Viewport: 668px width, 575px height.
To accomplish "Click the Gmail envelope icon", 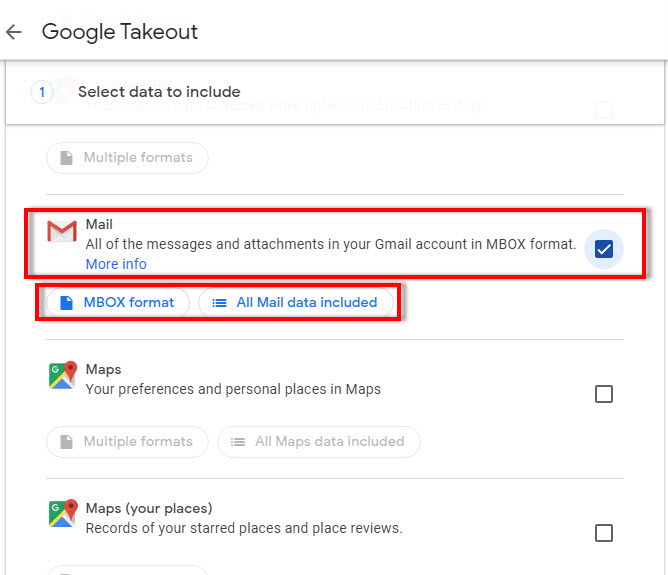I will click(62, 233).
